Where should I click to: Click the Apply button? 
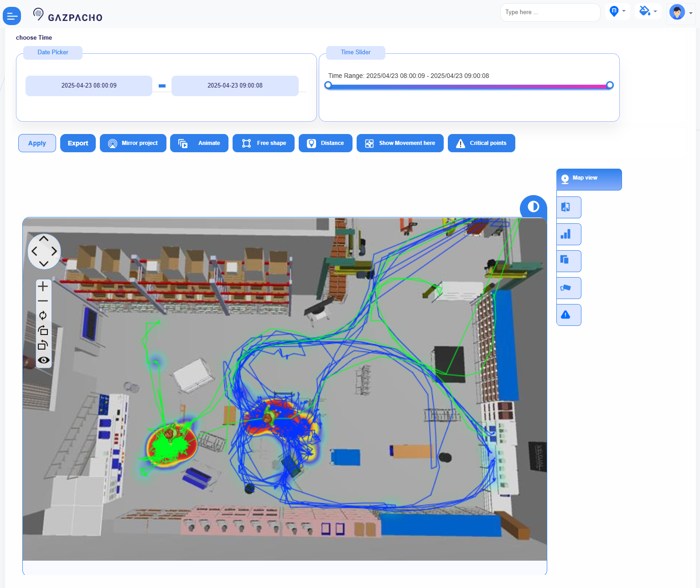pyautogui.click(x=37, y=143)
